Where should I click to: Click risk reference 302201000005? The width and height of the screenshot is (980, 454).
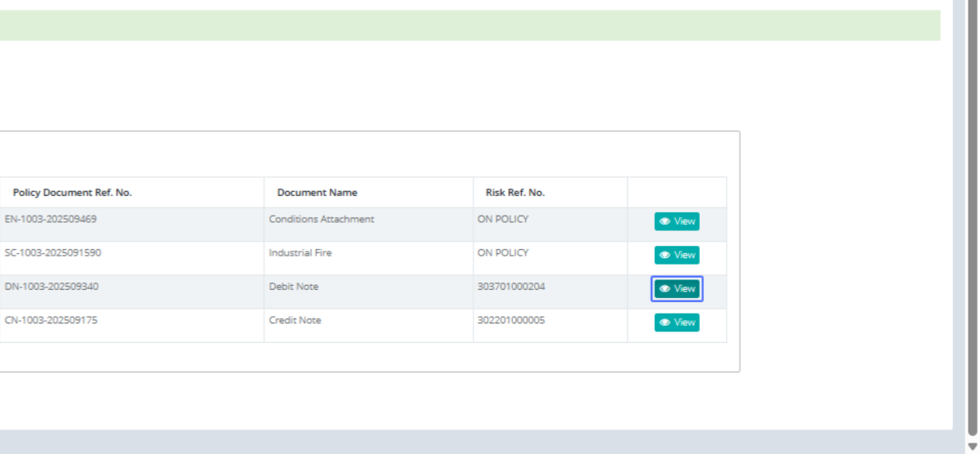click(510, 320)
